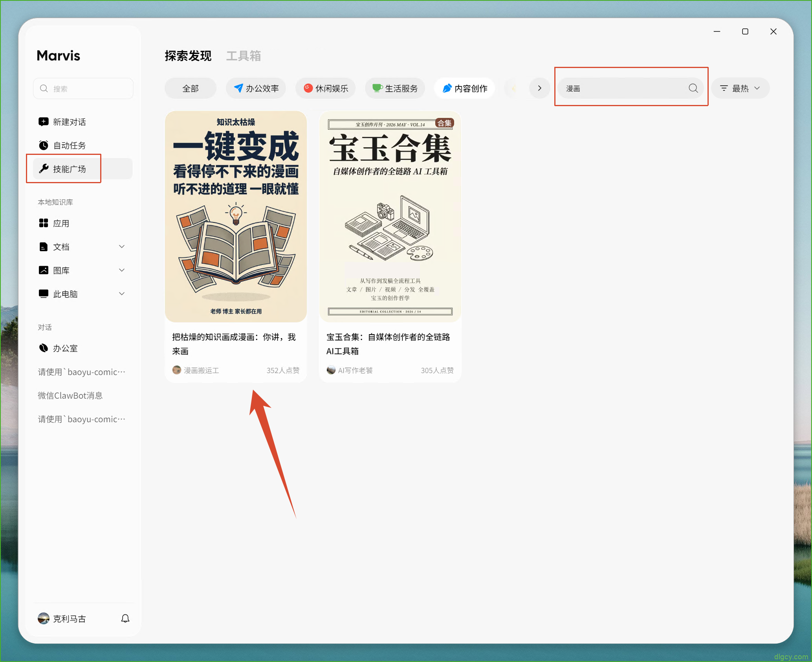Open the 应用 sidebar item
Viewport: 812px width, 662px height.
coord(83,223)
